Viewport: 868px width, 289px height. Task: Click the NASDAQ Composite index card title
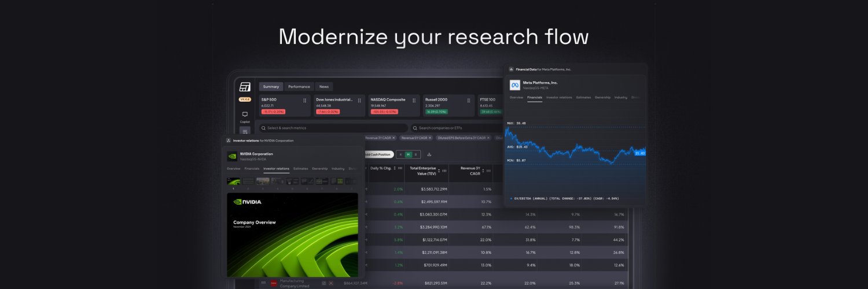388,99
